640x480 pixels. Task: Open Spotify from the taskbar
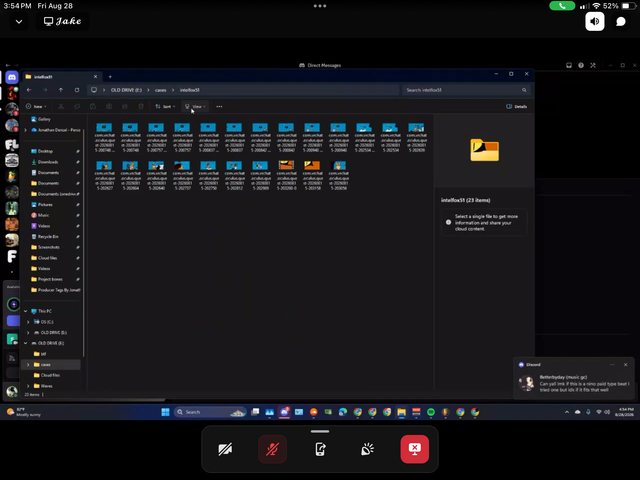[x=431, y=412]
